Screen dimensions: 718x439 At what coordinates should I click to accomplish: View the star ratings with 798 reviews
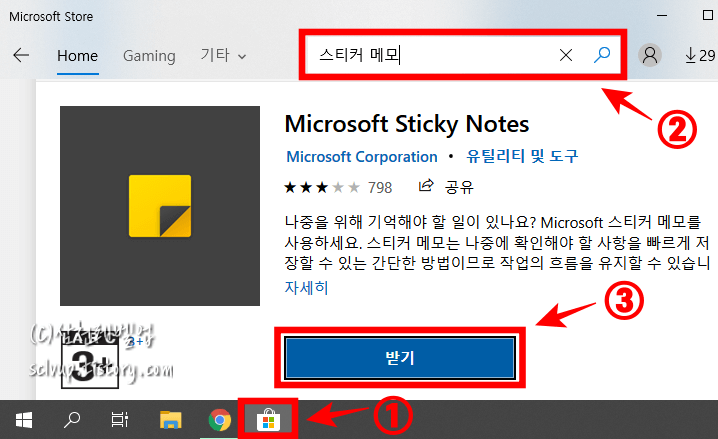(338, 188)
